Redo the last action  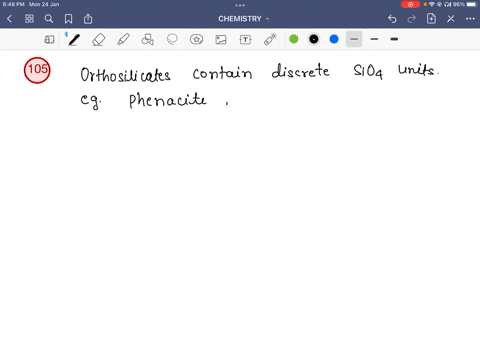point(412,19)
